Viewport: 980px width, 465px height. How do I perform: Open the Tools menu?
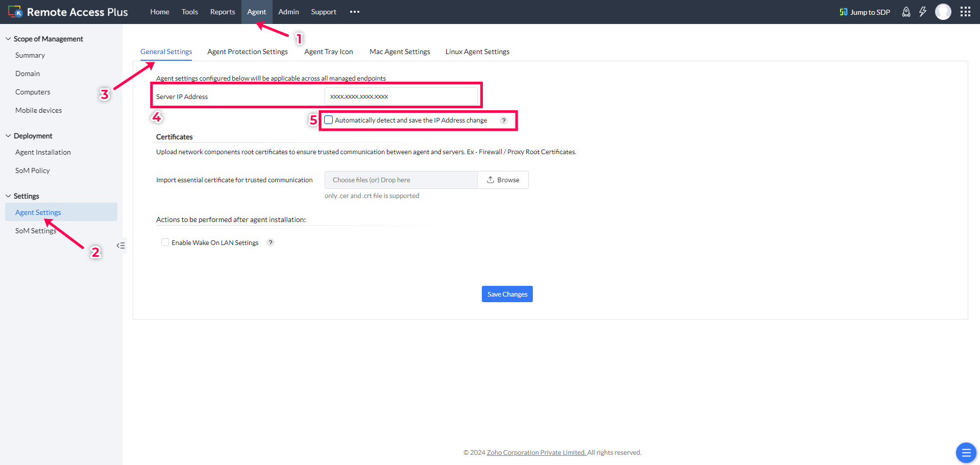tap(190, 12)
